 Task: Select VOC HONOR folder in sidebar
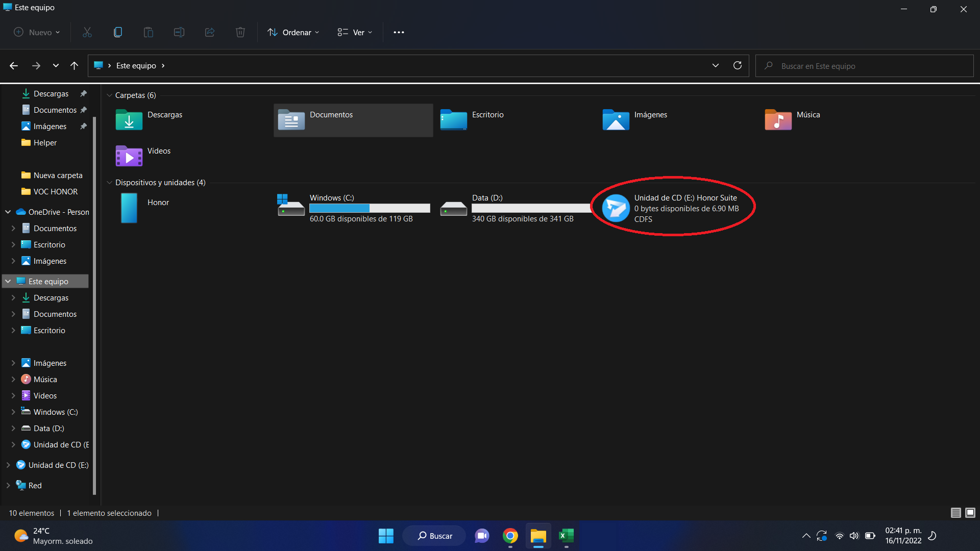55,192
